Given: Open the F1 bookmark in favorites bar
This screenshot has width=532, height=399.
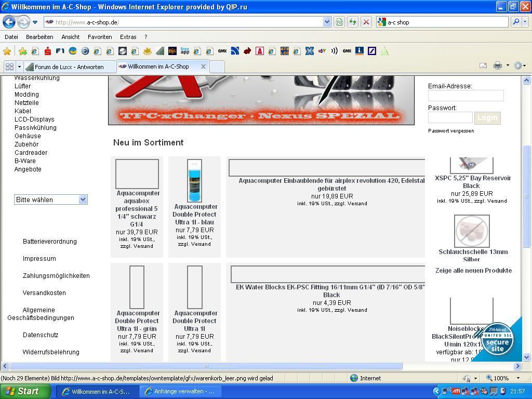Looking at the screenshot, I should pos(60,51).
